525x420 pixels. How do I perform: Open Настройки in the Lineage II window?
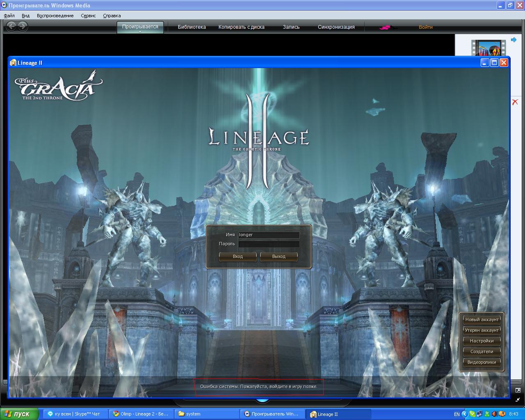(482, 341)
